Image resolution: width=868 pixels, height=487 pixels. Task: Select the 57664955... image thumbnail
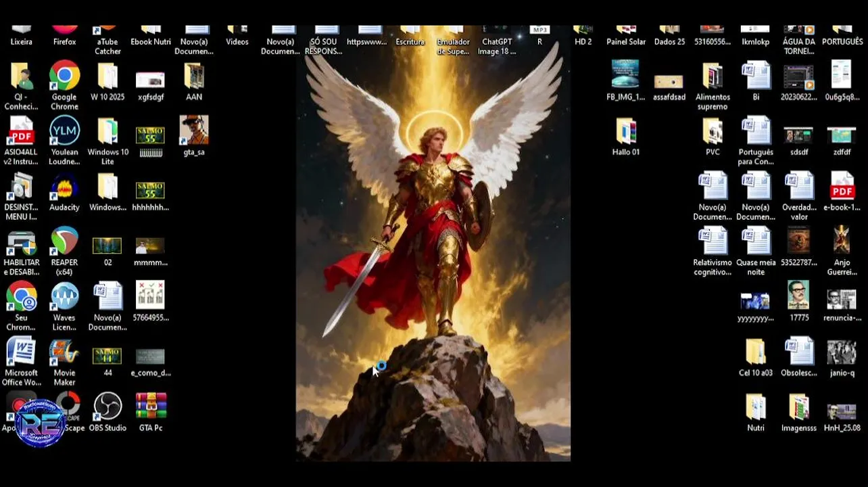click(x=151, y=295)
